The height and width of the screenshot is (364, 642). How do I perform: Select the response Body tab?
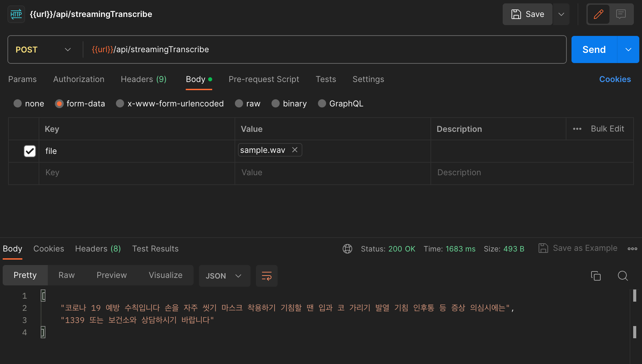point(13,249)
